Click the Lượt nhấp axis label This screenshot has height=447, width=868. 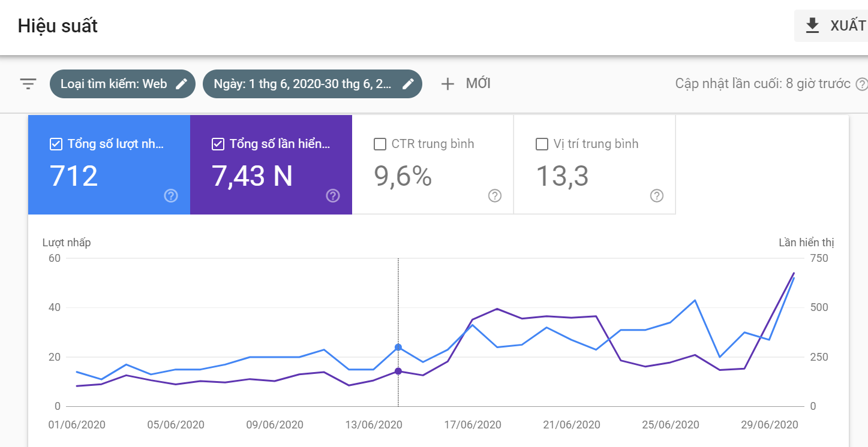pos(67,243)
